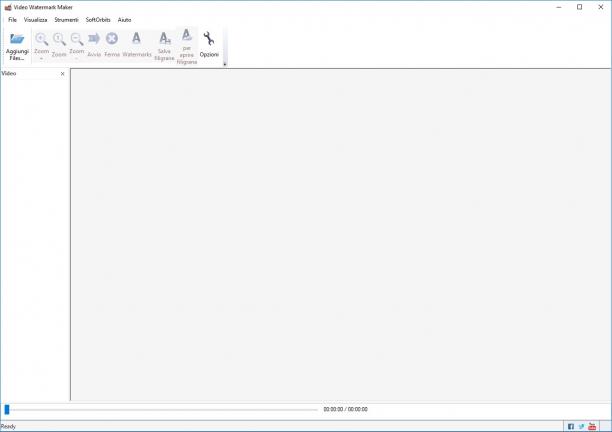Click the video timeline seek track

click(x=161, y=409)
